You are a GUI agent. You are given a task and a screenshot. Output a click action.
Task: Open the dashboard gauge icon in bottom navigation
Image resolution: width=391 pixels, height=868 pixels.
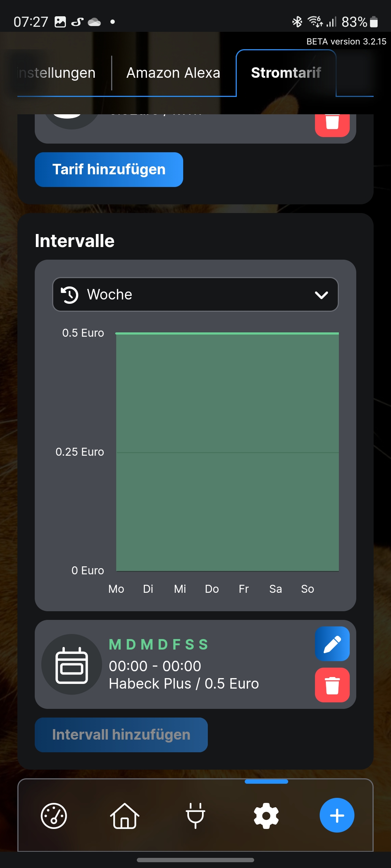54,816
